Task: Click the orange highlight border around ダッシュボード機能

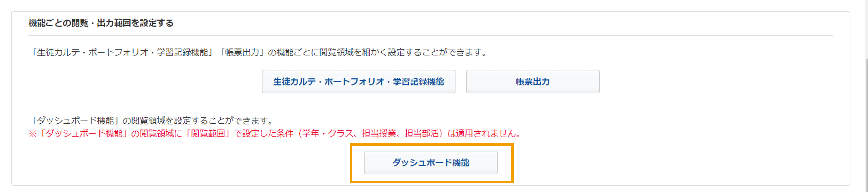Action: pyautogui.click(x=431, y=144)
